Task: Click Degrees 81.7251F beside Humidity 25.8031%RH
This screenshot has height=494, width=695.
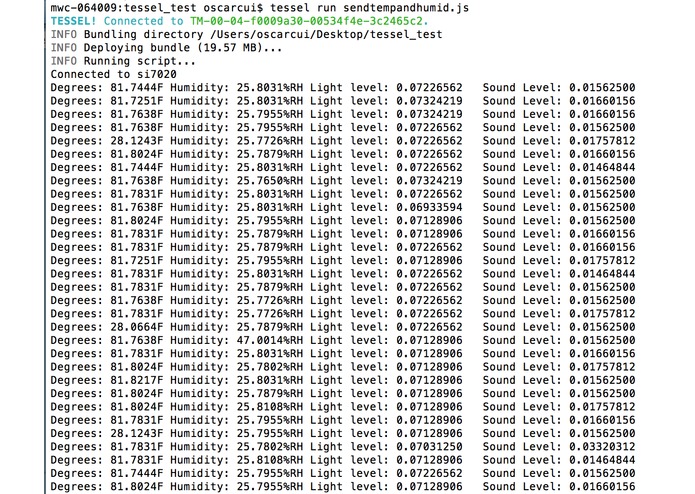Action: [137, 101]
